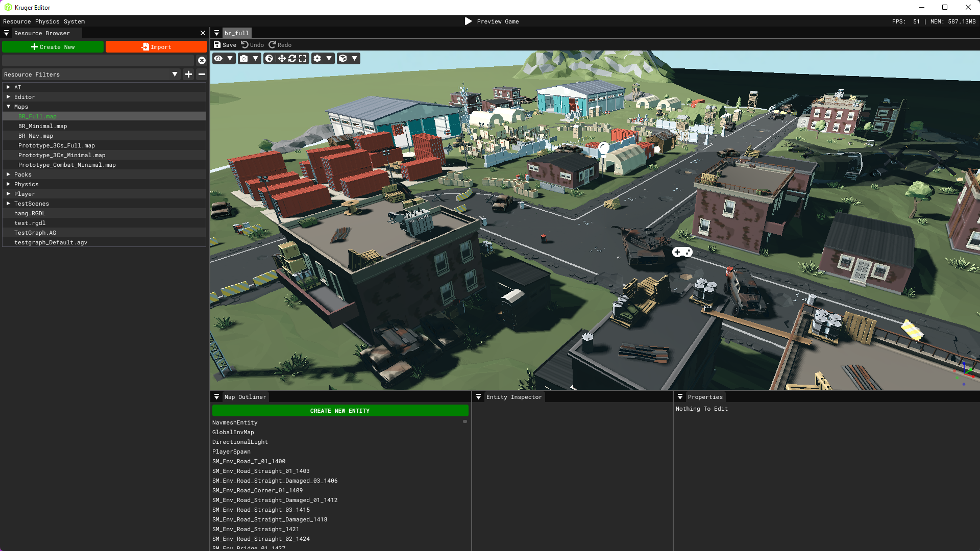Screen dimensions: 980x551
Task: Click the cube object icon in viewport toolbar
Action: (x=343, y=59)
